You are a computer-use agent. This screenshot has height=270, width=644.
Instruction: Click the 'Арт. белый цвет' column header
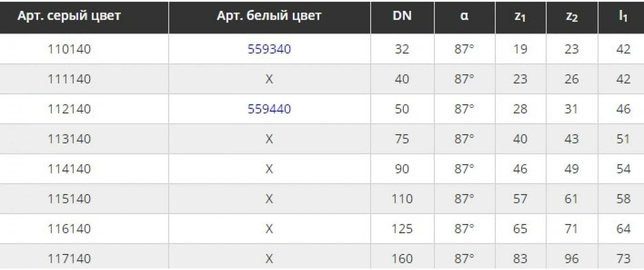point(269,15)
